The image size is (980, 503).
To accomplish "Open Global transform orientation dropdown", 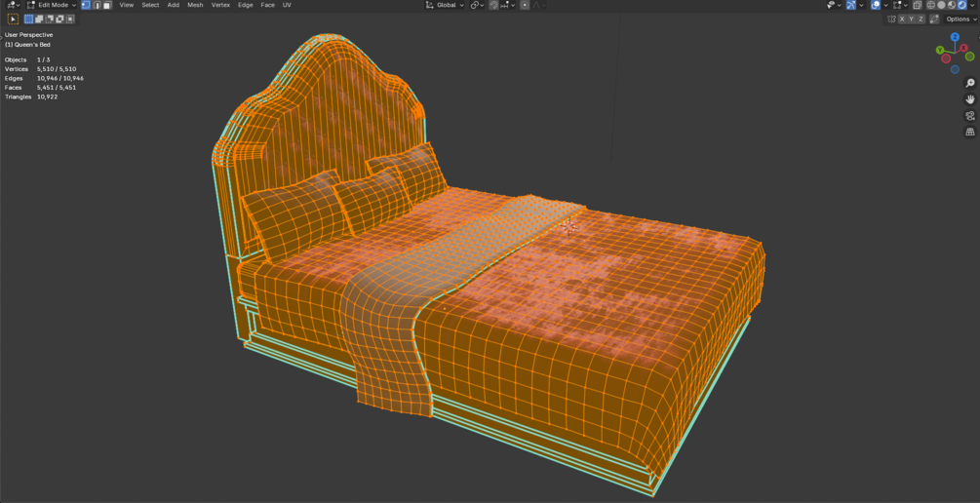I will 445,5.
